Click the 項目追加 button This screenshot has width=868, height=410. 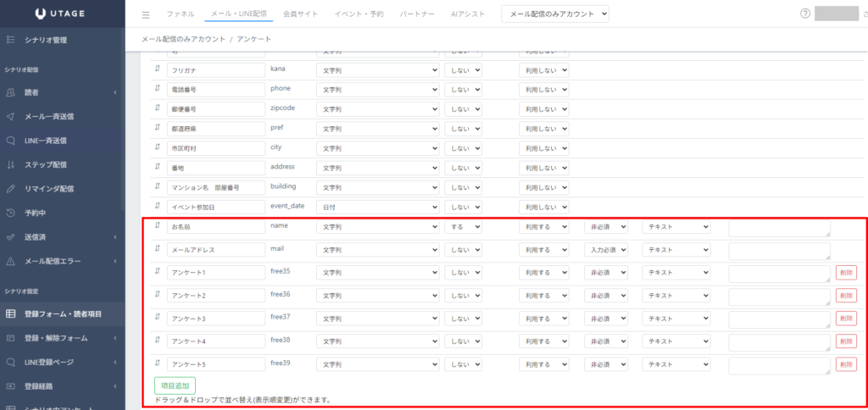(x=175, y=385)
